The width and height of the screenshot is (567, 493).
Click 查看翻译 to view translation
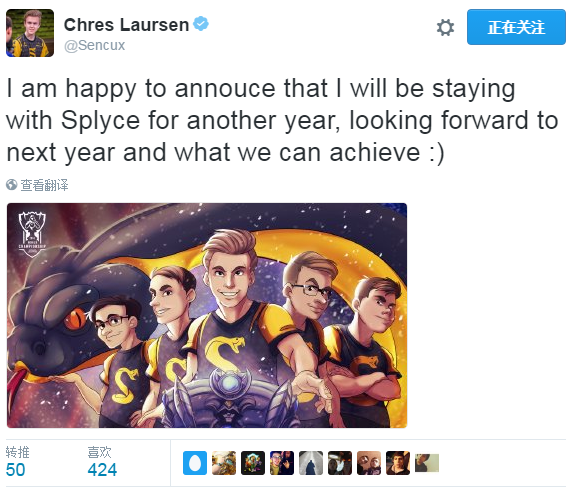44,185
